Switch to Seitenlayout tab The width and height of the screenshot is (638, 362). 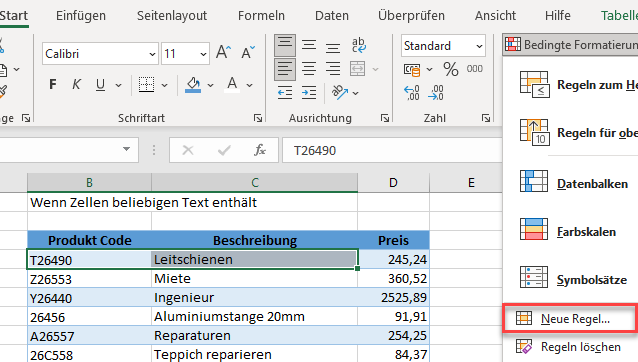(172, 15)
